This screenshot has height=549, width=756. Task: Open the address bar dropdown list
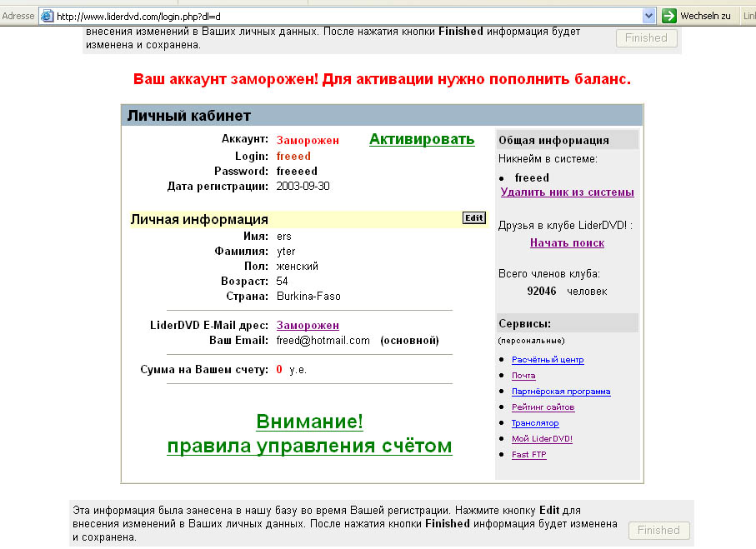point(648,16)
